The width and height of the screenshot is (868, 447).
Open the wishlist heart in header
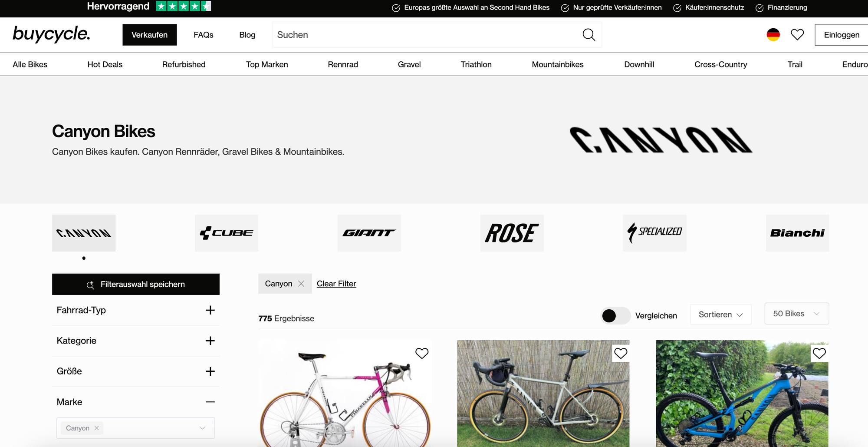pos(797,35)
